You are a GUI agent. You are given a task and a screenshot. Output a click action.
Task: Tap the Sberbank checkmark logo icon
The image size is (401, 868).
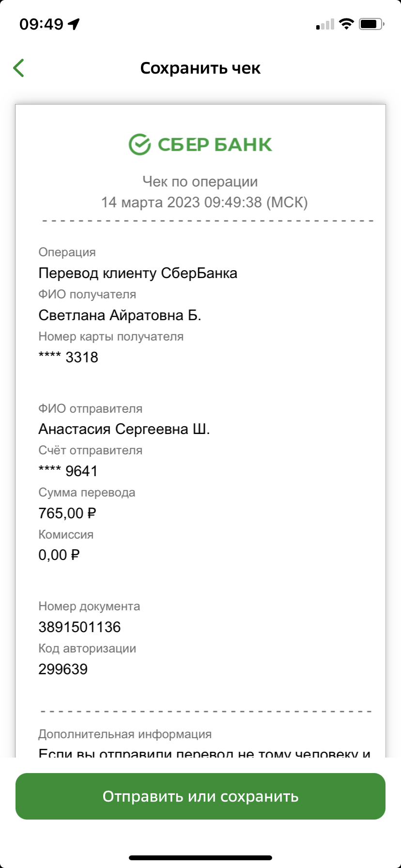tap(139, 144)
